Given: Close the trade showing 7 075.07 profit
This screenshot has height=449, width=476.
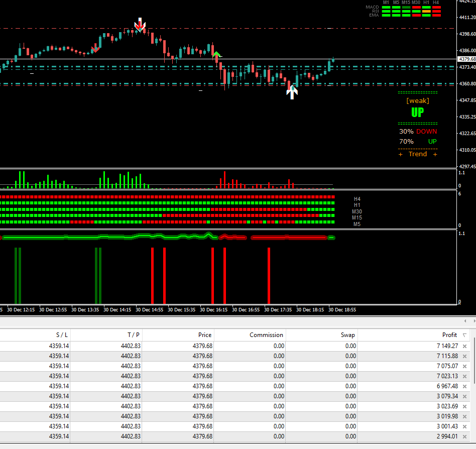Looking at the screenshot, I should (x=464, y=366).
